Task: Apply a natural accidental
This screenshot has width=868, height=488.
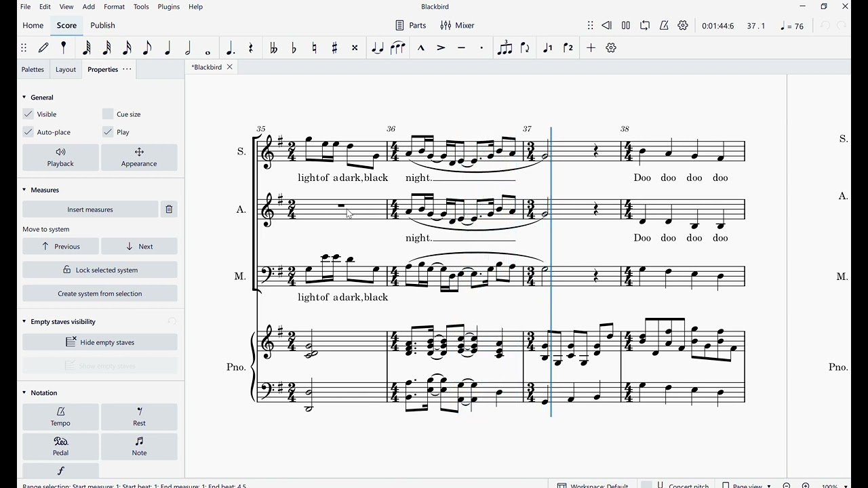Action: click(314, 48)
